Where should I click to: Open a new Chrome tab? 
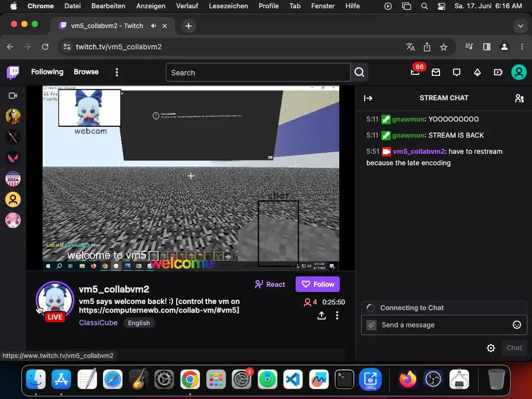click(189, 26)
